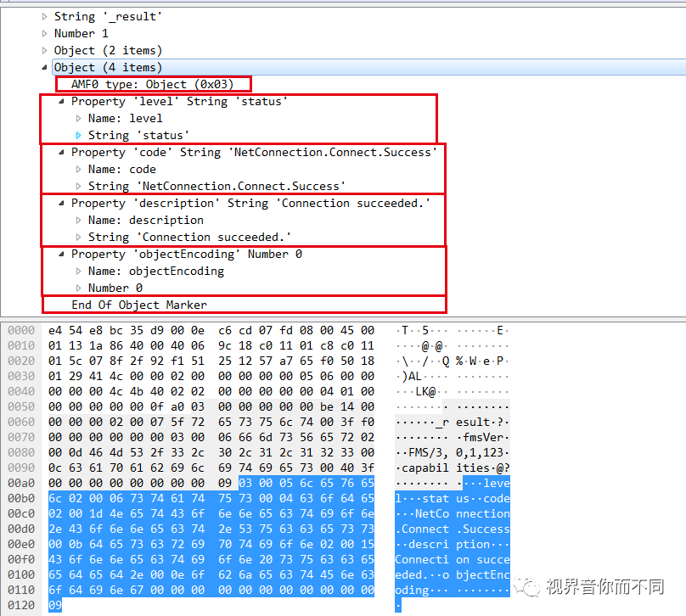Click 'Name: objectEncoding' text

click(x=155, y=272)
